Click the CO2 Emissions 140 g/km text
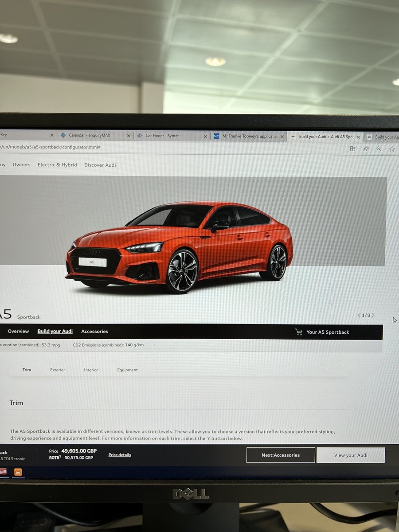 click(x=108, y=344)
